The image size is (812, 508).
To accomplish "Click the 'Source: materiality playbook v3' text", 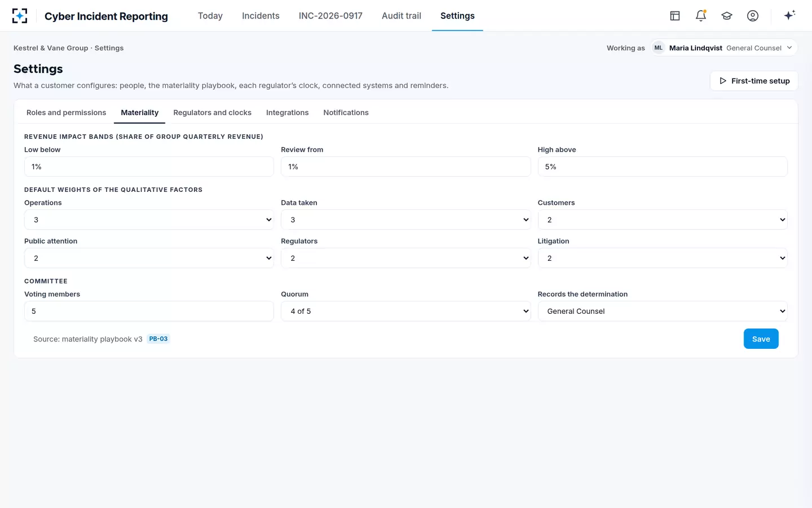I will tap(88, 339).
